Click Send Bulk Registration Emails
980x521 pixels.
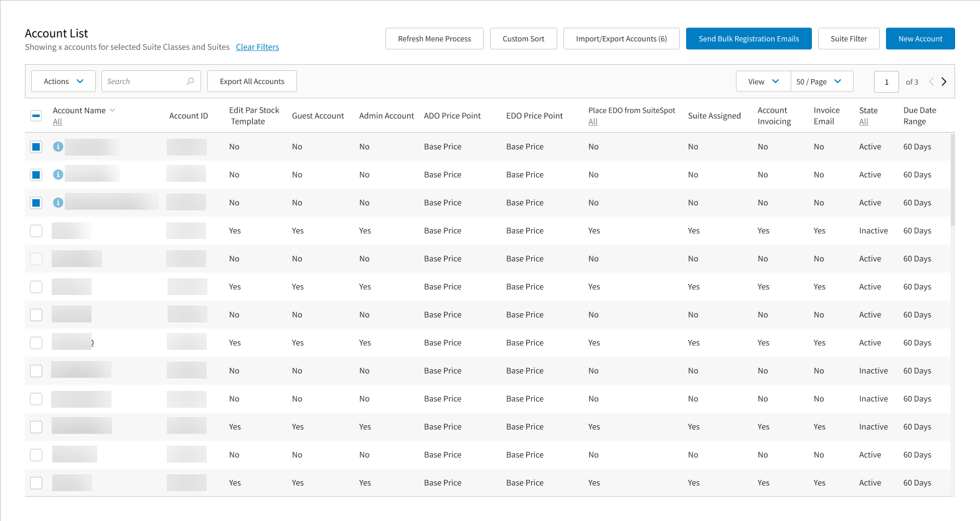[x=749, y=39]
